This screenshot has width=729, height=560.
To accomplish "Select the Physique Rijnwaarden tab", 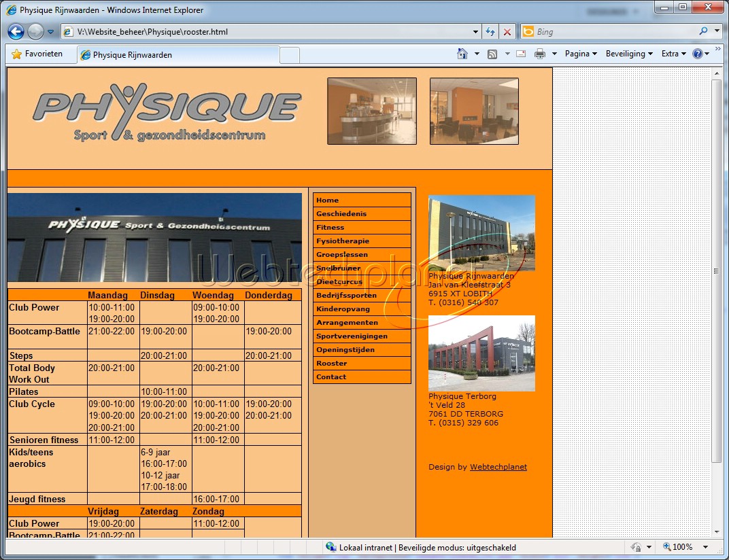I will click(x=179, y=55).
